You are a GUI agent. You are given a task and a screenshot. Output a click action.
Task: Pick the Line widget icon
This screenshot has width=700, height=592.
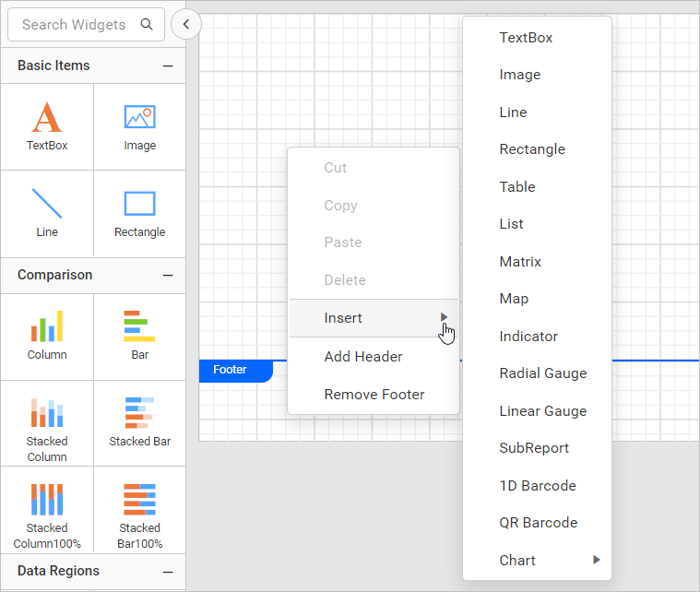[x=46, y=204]
